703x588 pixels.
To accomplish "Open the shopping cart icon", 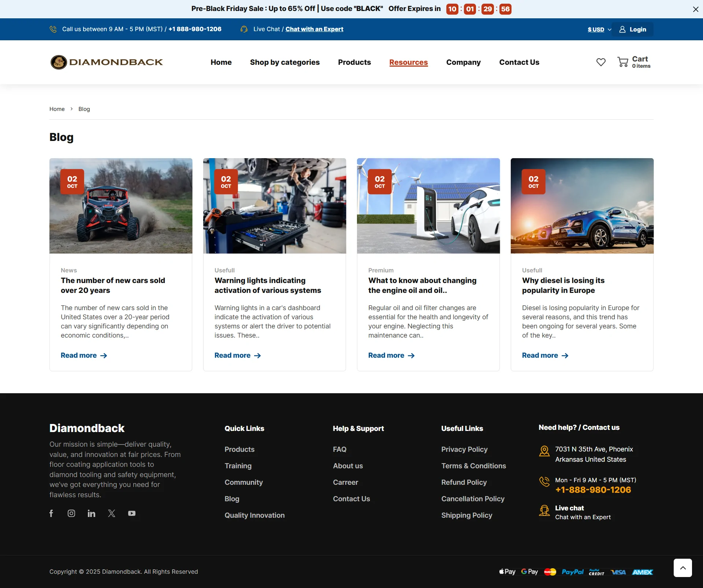I will click(x=623, y=62).
